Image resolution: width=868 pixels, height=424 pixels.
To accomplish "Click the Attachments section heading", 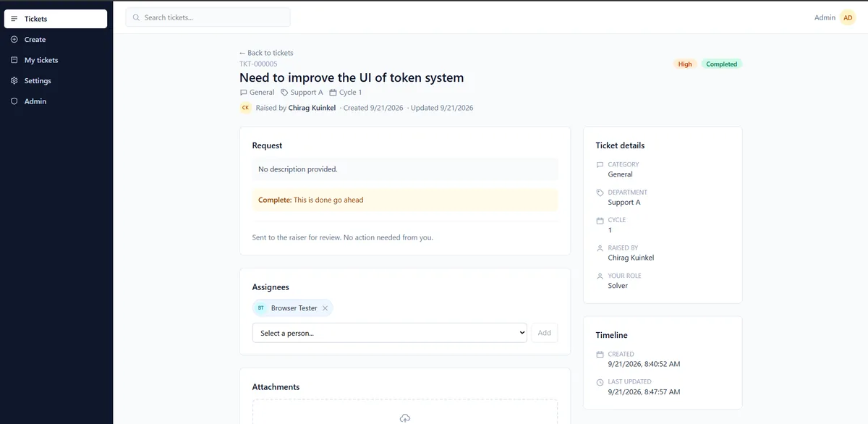I will [276, 387].
